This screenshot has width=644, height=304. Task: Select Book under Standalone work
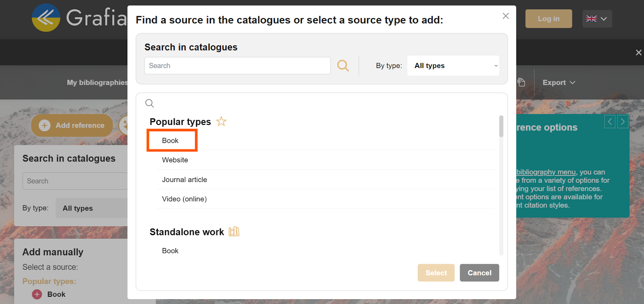(170, 251)
